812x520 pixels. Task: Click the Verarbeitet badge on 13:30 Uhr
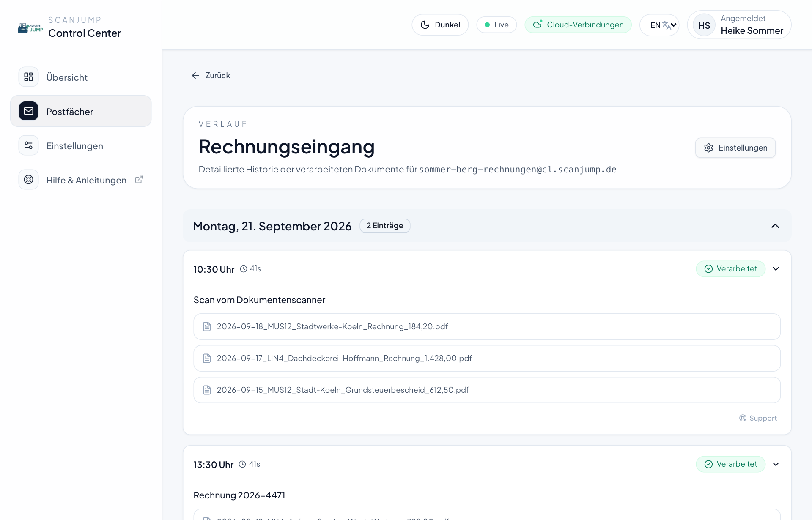(730, 464)
